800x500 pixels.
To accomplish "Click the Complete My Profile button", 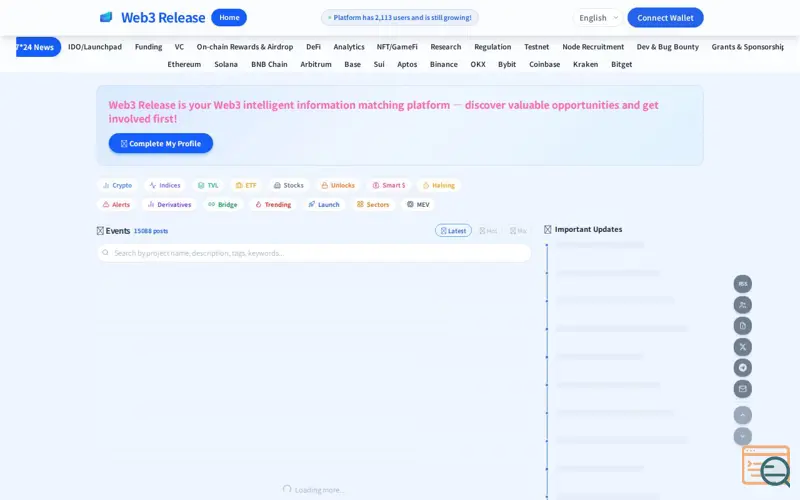I will pyautogui.click(x=161, y=143).
